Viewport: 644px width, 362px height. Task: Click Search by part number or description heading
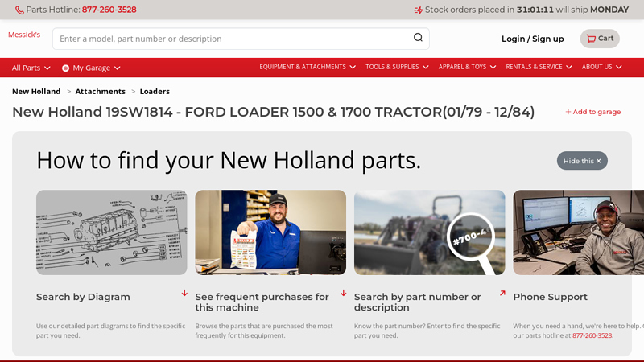[x=417, y=302]
